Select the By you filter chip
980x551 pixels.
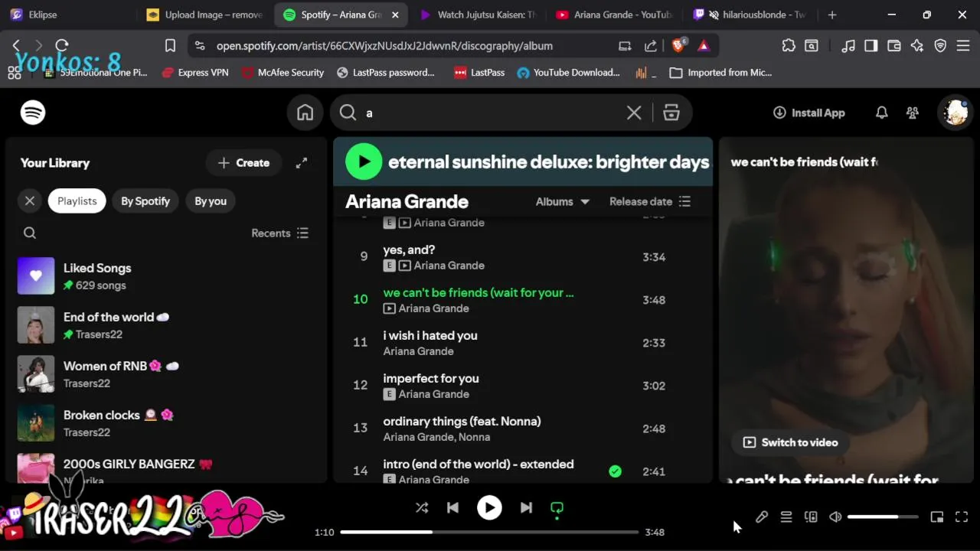pyautogui.click(x=211, y=201)
